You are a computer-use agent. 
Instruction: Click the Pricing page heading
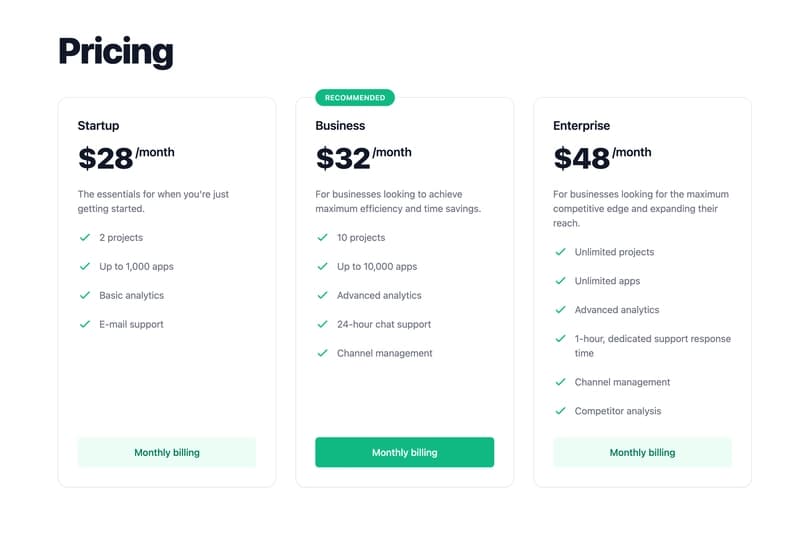[116, 51]
